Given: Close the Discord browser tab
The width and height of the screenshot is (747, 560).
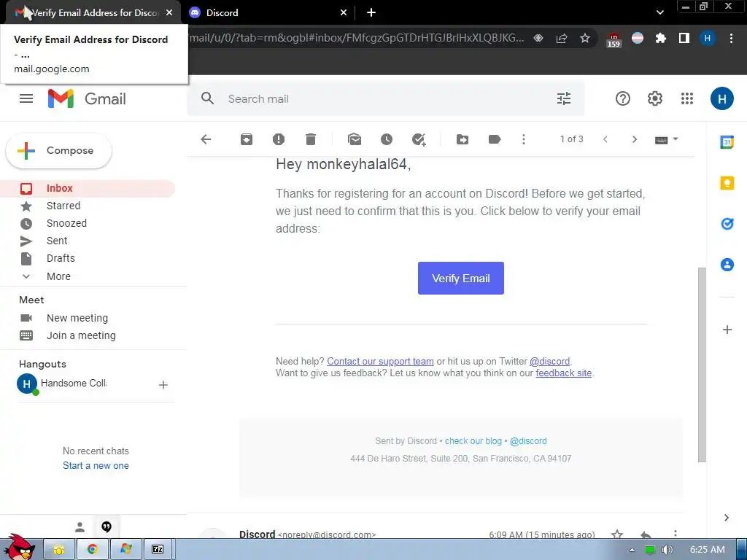Looking at the screenshot, I should [344, 13].
